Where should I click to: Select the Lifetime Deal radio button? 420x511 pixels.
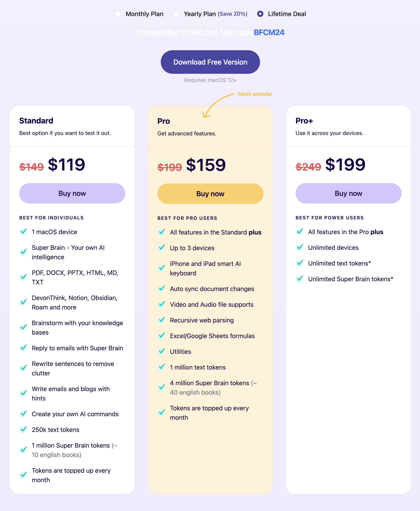point(260,14)
